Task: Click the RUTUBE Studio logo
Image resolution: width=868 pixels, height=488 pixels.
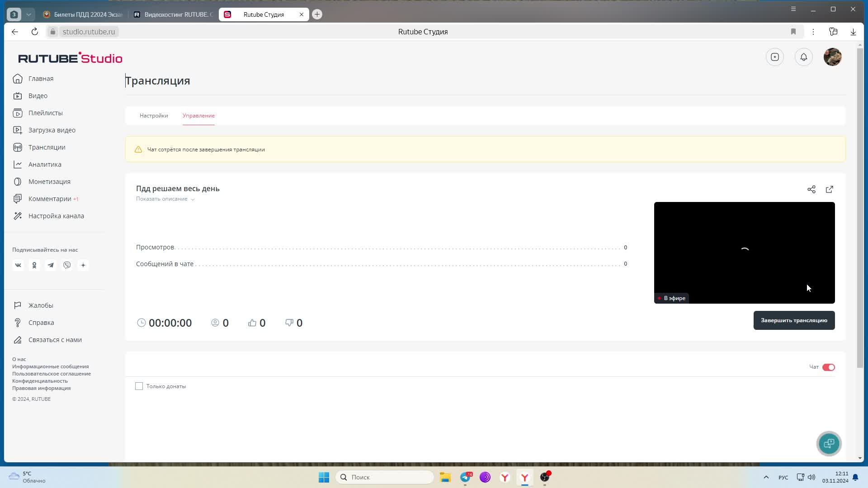Action: pos(70,58)
